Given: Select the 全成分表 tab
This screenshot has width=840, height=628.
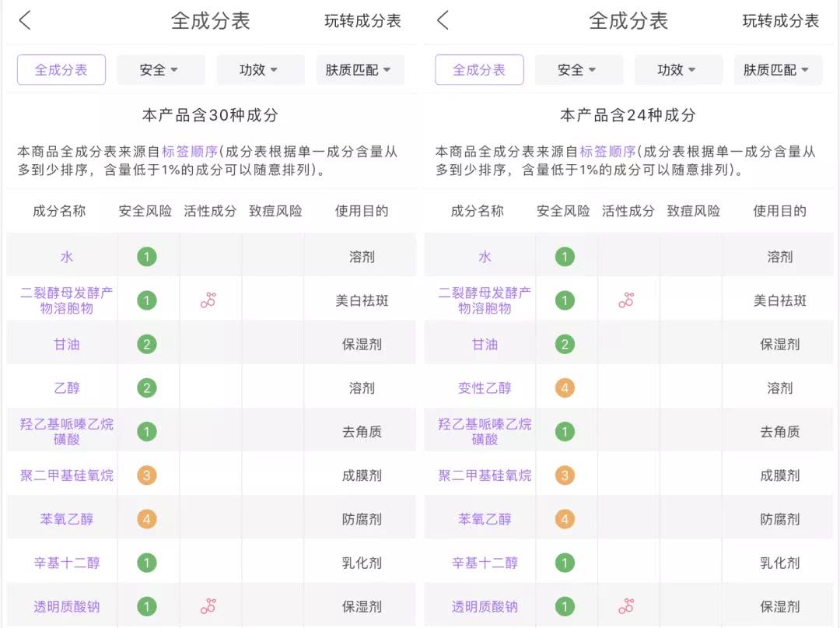Looking at the screenshot, I should [x=61, y=69].
